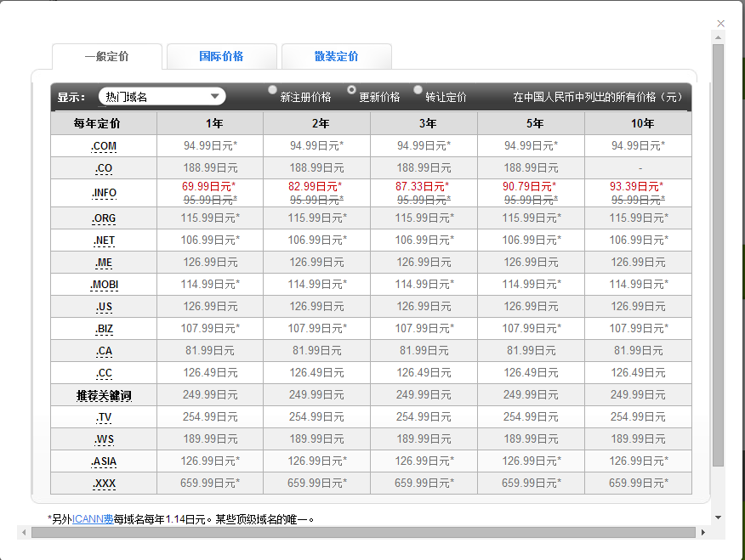Select the 新注册价格 radio button

[x=272, y=90]
